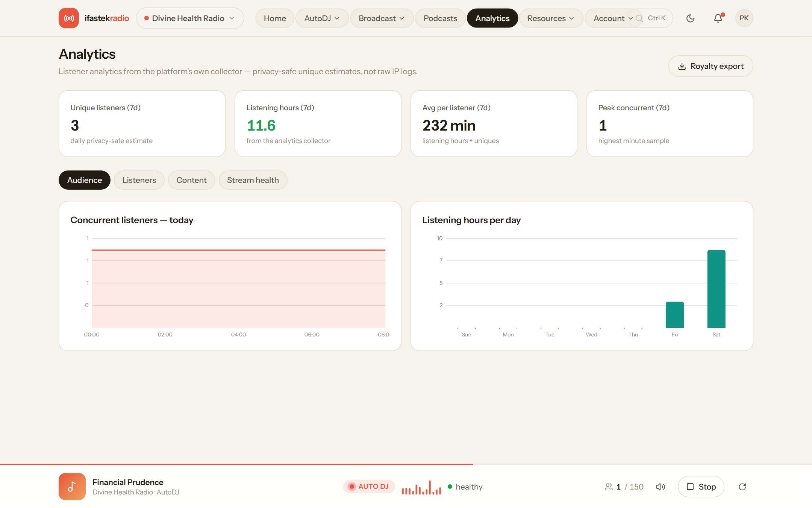Click the Royalty export button
The width and height of the screenshot is (812, 508).
click(x=710, y=66)
